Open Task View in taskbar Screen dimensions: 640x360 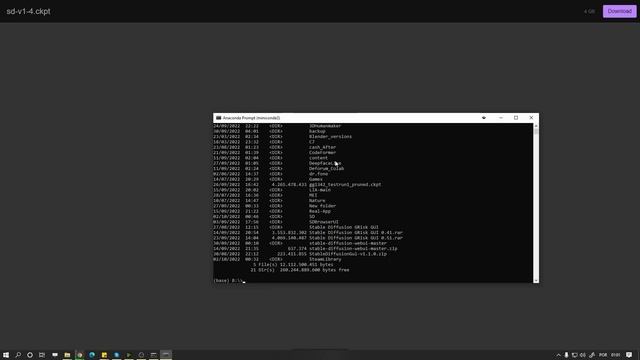pyautogui.click(x=42, y=355)
